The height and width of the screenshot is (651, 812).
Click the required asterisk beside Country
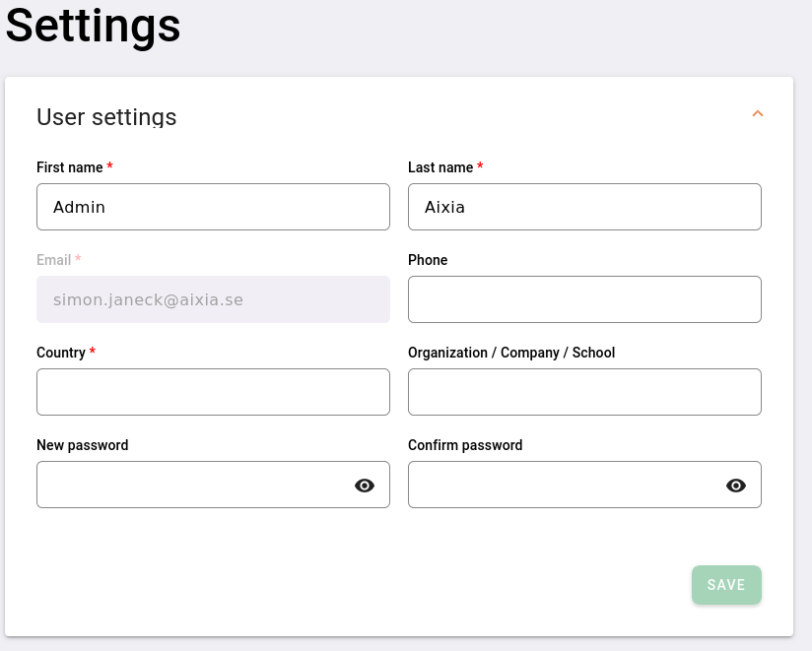click(94, 352)
